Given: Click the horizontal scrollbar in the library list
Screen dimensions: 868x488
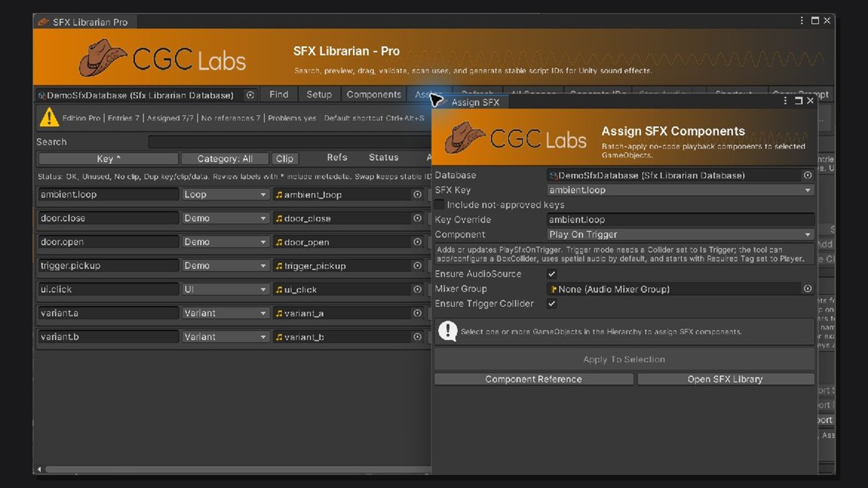Looking at the screenshot, I should [x=238, y=470].
